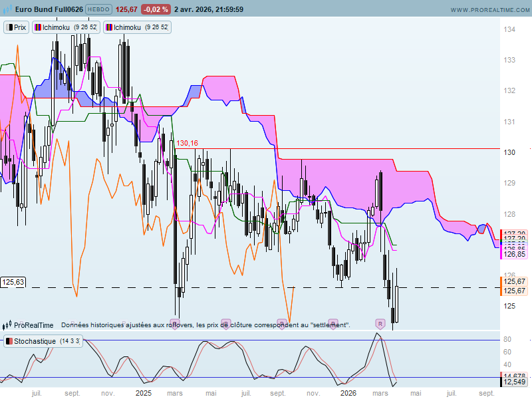The image size is (532, 399).
Task: Click the rollover R marker near mars 2026
Action: (x=380, y=323)
